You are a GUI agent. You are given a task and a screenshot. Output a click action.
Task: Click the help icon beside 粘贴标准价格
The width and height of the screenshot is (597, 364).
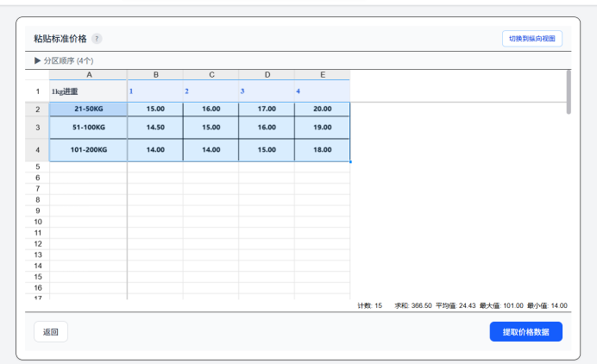[x=97, y=39]
